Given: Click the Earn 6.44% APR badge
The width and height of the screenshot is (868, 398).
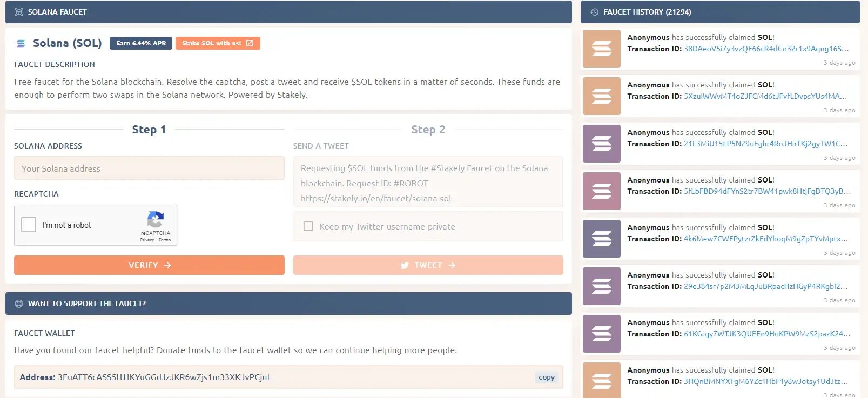Looking at the screenshot, I should point(141,43).
